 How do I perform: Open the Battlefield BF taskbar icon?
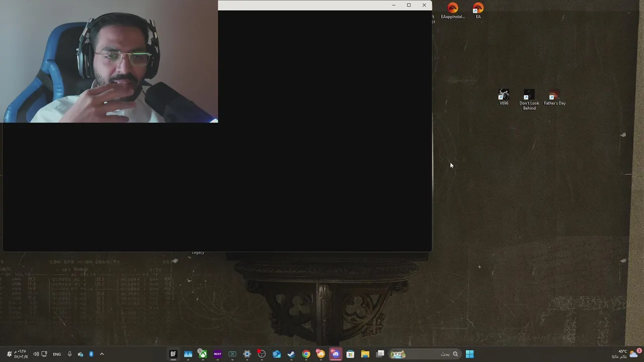tap(173, 354)
